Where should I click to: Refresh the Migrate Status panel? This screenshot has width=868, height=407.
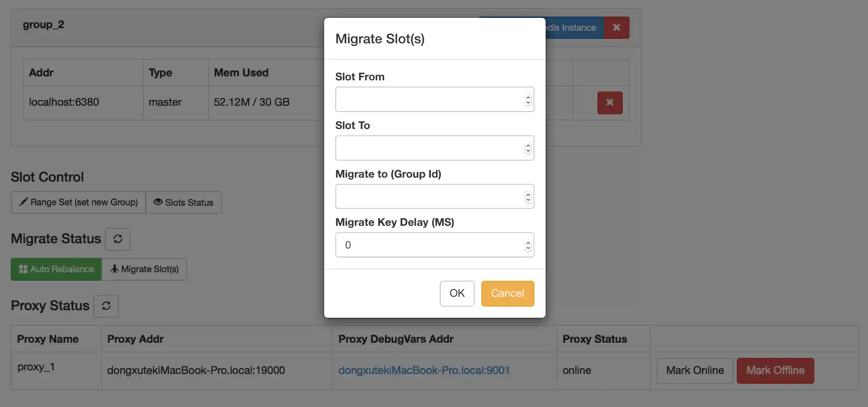[x=117, y=239]
